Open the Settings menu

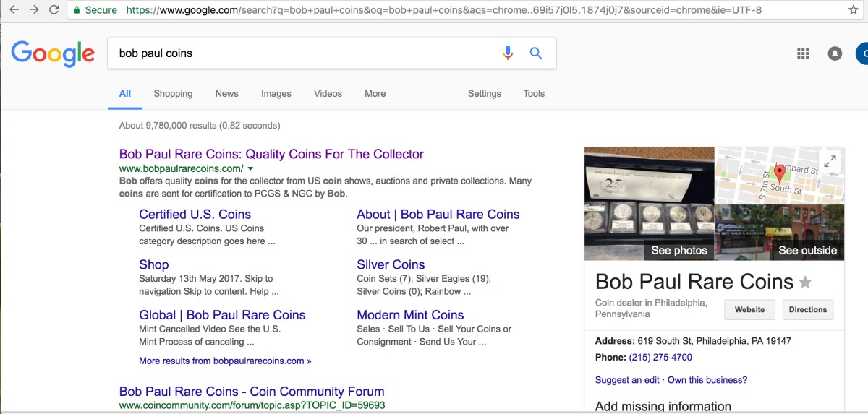tap(485, 94)
